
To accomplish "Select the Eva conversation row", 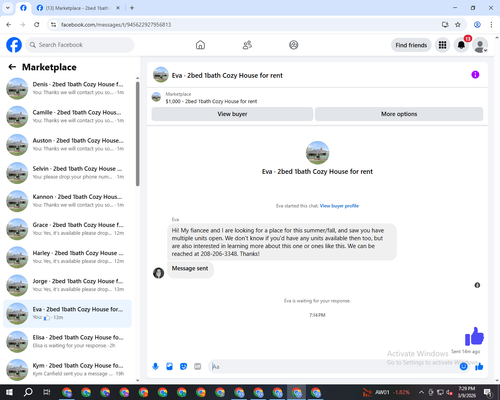I will pos(68,314).
